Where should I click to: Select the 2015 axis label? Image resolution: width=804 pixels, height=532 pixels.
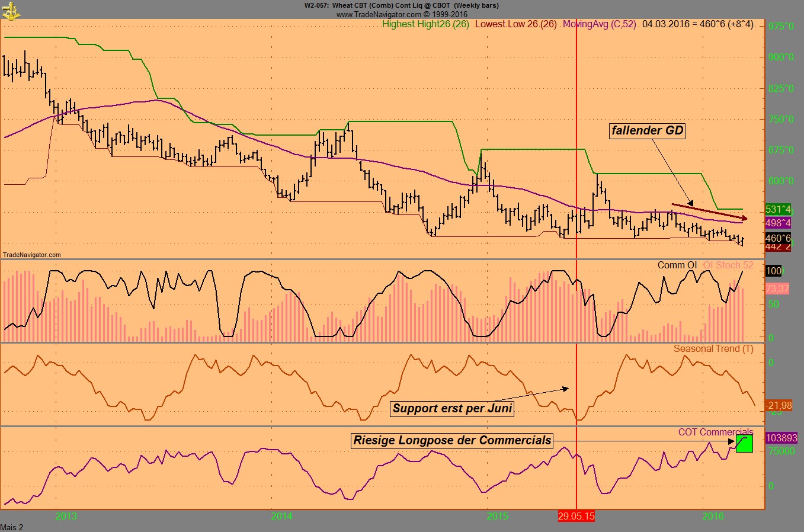pyautogui.click(x=497, y=516)
